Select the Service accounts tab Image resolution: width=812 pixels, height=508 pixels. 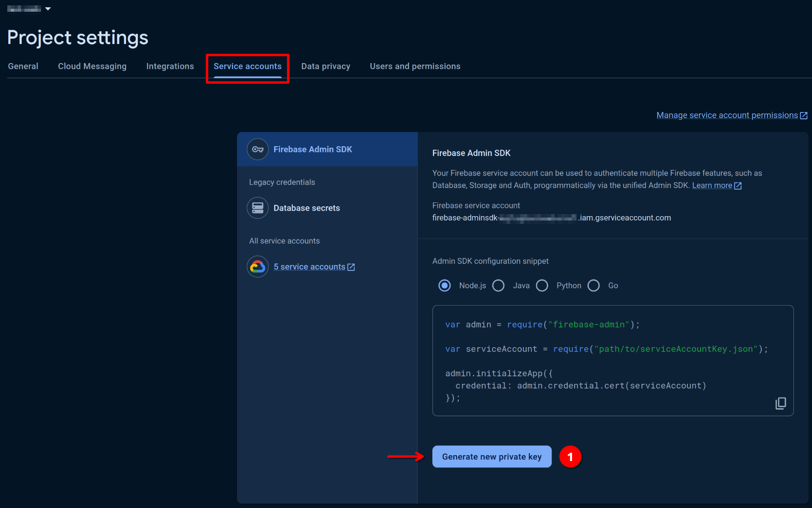(248, 66)
